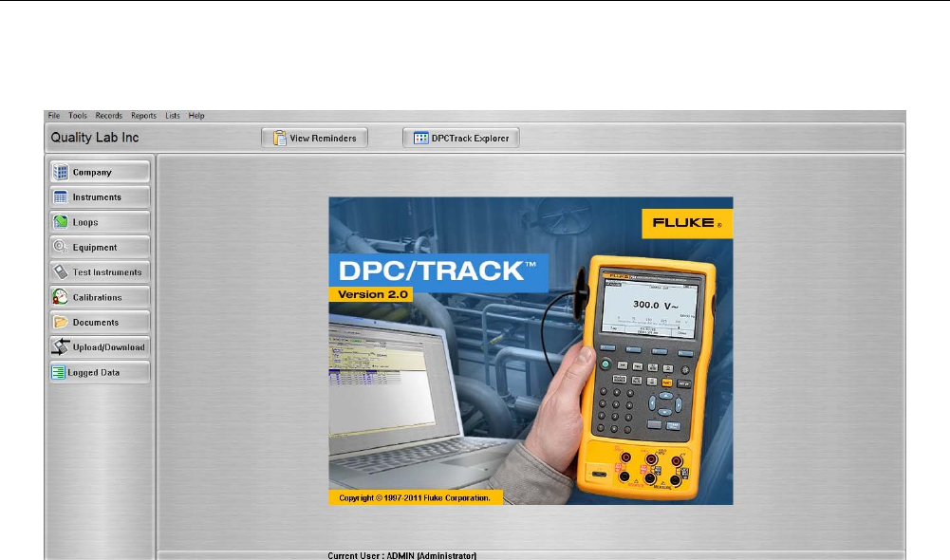Select Documents in the sidebar

(100, 322)
